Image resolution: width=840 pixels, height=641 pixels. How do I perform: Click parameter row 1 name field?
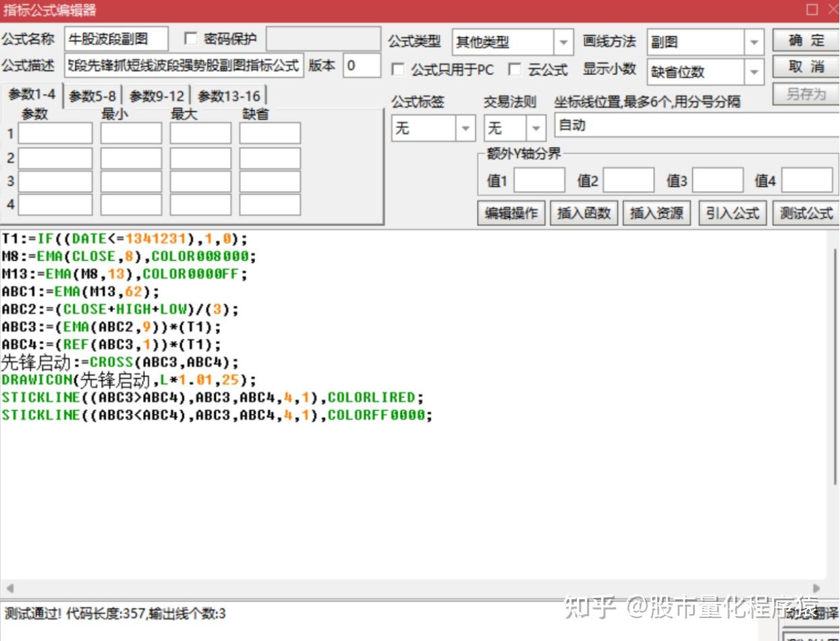pyautogui.click(x=55, y=134)
